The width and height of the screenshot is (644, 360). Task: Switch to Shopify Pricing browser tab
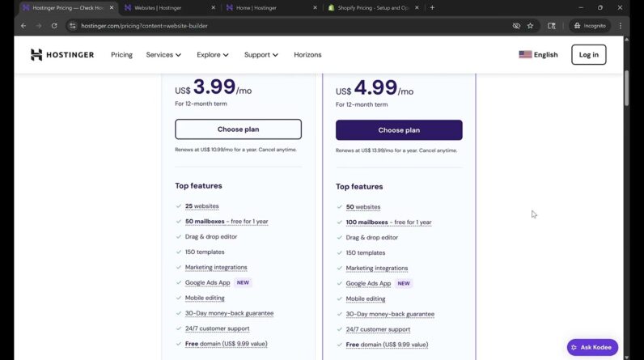(x=373, y=8)
